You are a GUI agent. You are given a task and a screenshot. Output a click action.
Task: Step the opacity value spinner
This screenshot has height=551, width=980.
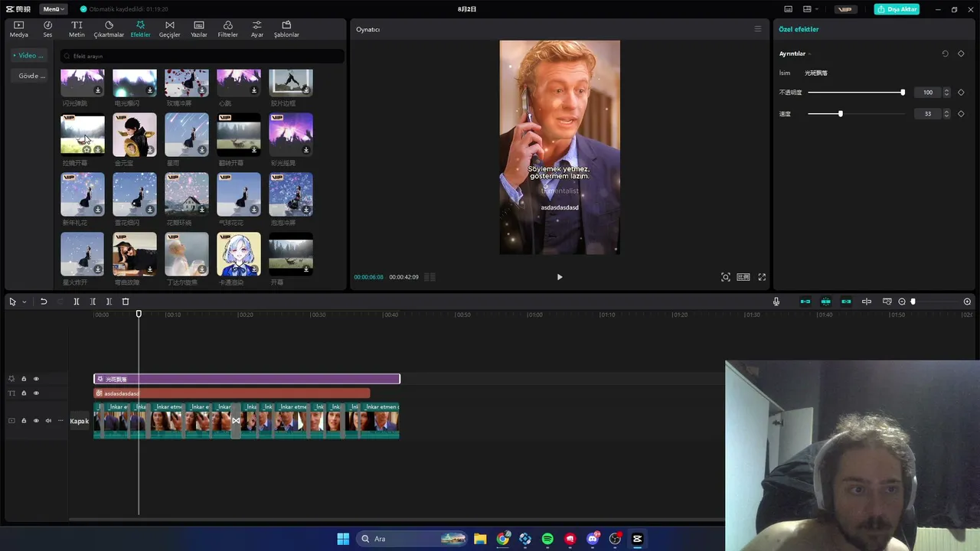[x=946, y=93]
